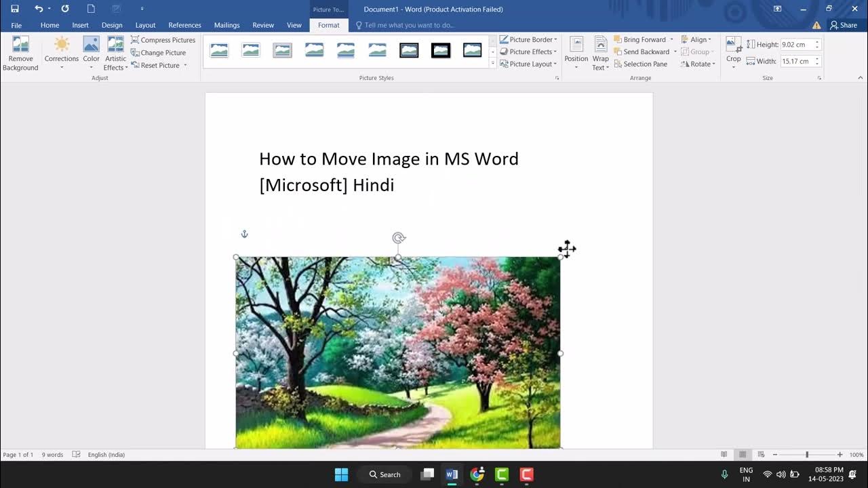Screen dimensions: 868x488
Task: Expand the Picture Styles gallery more arrow
Action: coord(493,63)
